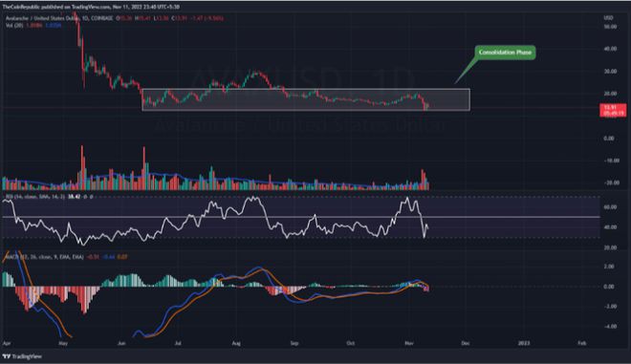Click the 2023 label on the time axis
Viewport: 631px width, 364px height.
point(524,343)
